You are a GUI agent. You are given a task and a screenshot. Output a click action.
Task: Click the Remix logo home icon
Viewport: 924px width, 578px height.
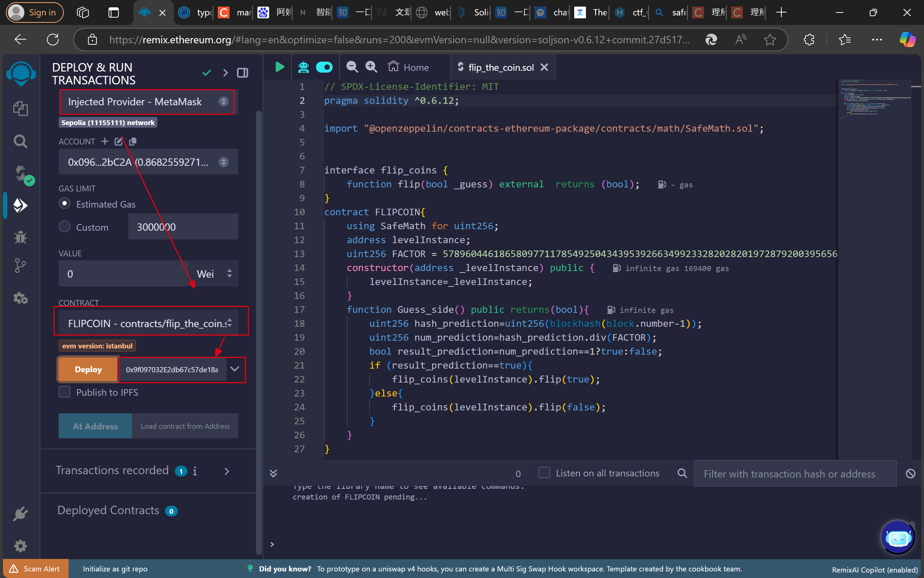pos(21,73)
